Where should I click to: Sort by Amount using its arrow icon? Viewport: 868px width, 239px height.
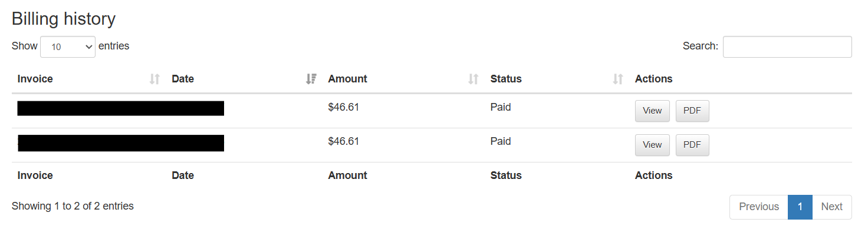tap(473, 79)
